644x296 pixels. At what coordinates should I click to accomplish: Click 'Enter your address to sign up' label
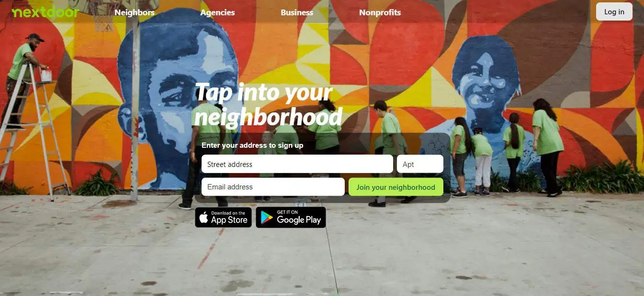coord(252,145)
